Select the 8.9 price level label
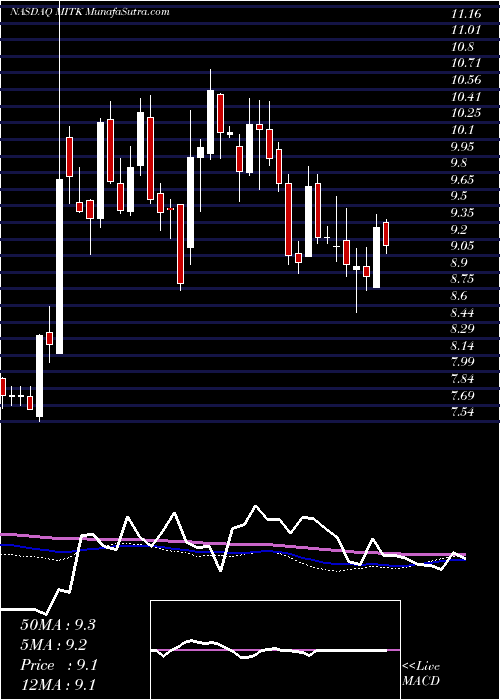 [x=461, y=262]
